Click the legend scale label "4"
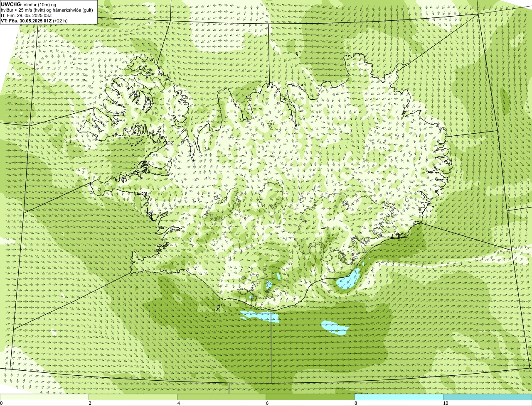This screenshot has width=532, height=406. [179, 403]
